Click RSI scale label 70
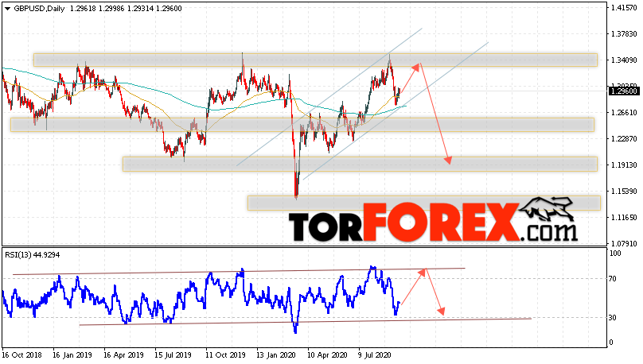 click(613, 279)
